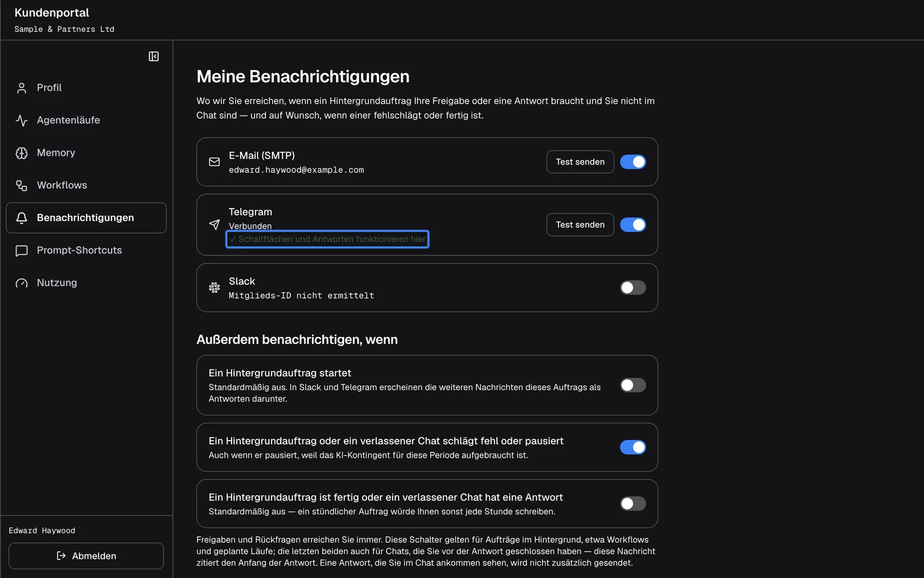This screenshot has height=578, width=924.
Task: Click Test senden for Telegram
Action: click(x=580, y=225)
